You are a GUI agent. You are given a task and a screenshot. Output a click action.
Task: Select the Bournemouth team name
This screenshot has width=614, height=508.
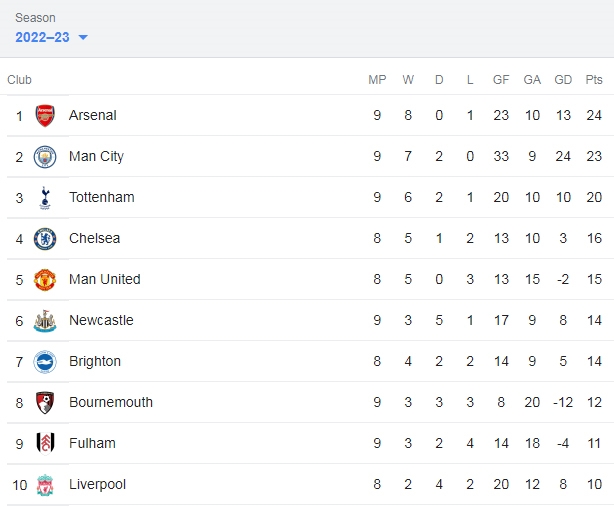click(x=111, y=402)
